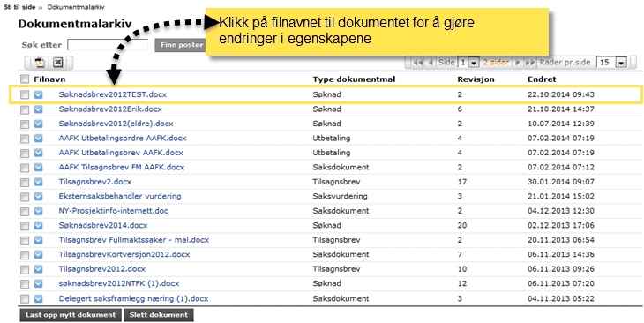Select the checkbox for Tilsagnsbrev2012.docx row
Image resolution: width=644 pixels, height=323 pixels.
(25, 269)
